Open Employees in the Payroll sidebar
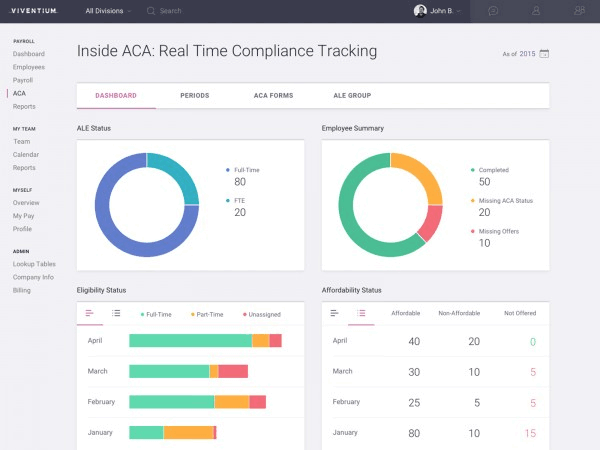 [x=29, y=67]
